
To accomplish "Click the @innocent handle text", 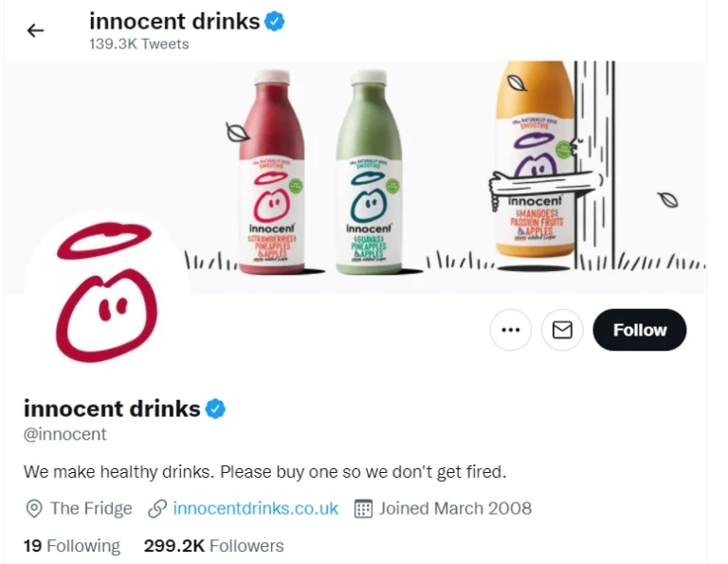I will pos(65,435).
